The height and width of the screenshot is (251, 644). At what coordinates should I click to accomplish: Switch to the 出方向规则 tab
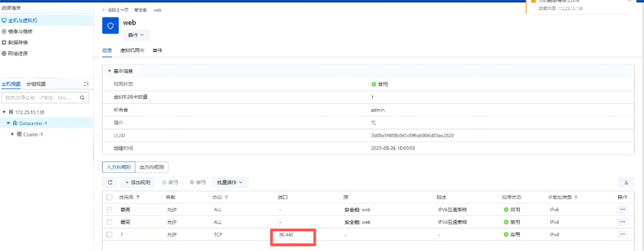[151, 167]
